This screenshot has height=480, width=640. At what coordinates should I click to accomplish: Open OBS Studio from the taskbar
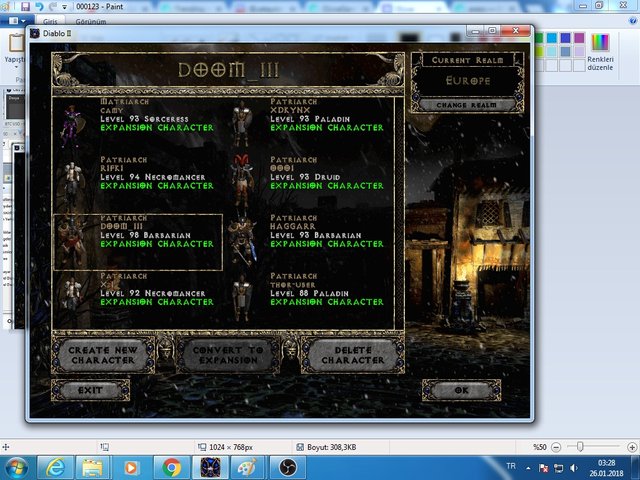point(287,468)
